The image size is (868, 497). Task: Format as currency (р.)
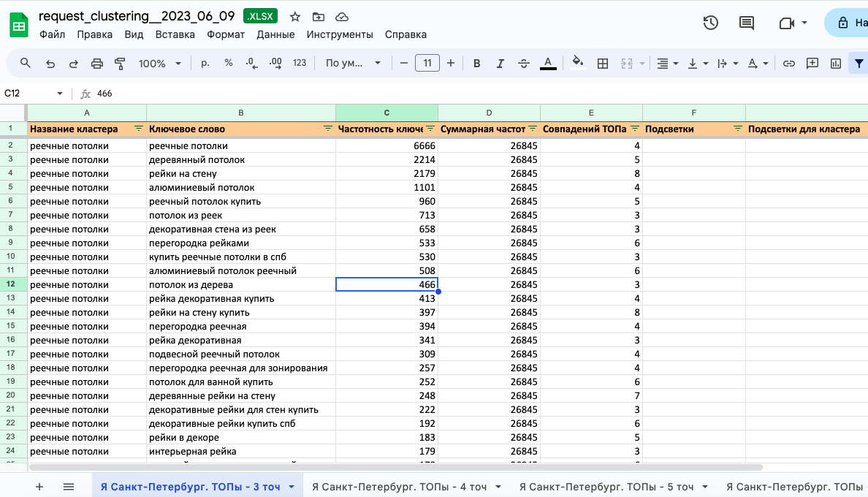[205, 63]
